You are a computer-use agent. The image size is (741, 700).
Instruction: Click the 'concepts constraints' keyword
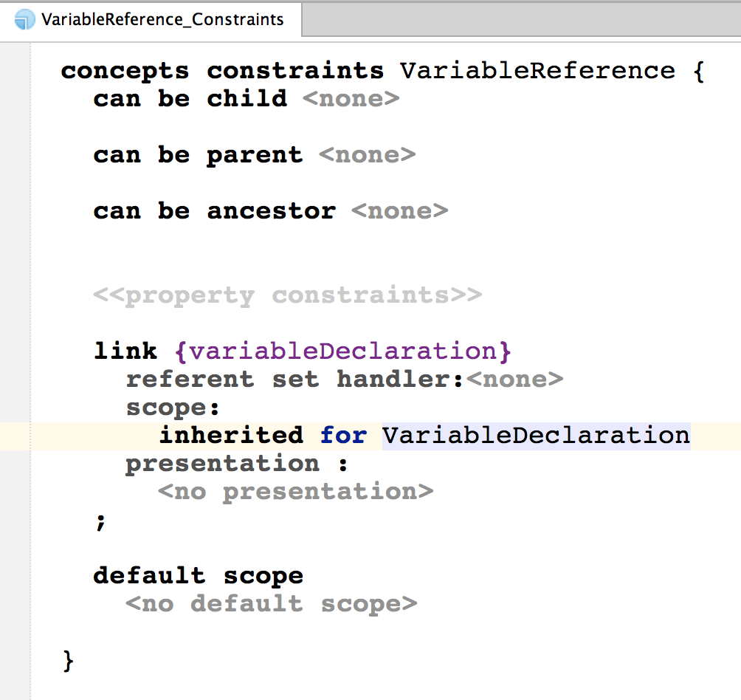(222, 71)
